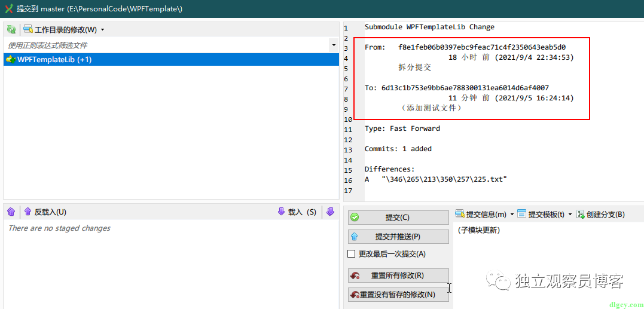Viewport: 644px width, 309px height.
Task: Expand the file filter history dropdown arrow
Action: click(x=334, y=45)
